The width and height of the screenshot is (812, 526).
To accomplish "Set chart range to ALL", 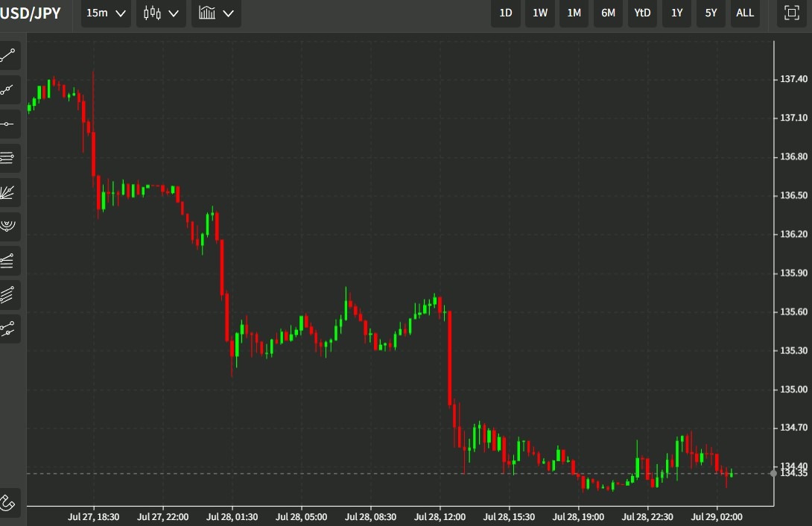I will point(745,13).
